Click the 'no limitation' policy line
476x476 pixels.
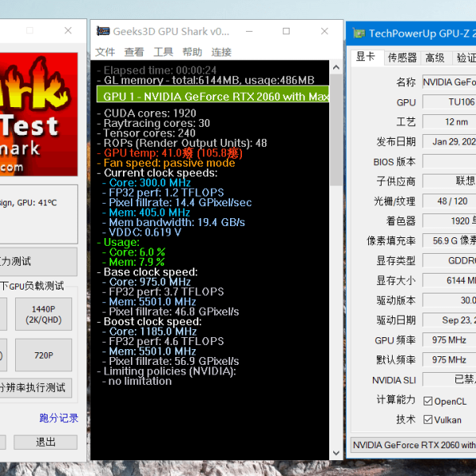137,382
